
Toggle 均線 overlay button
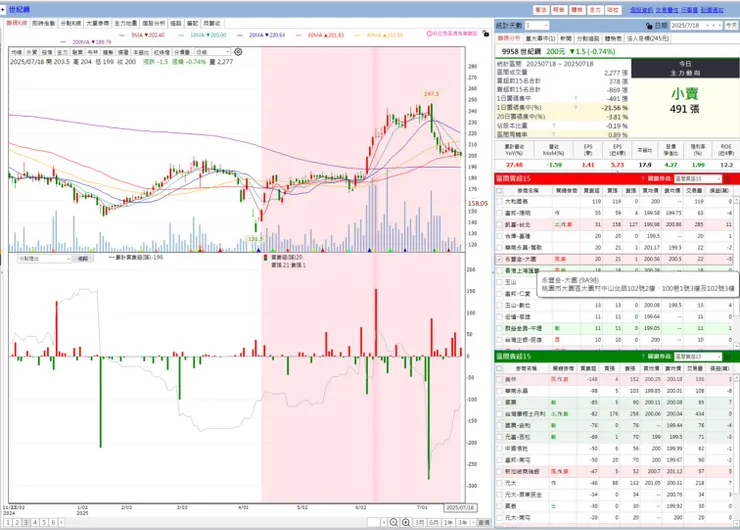point(17,52)
